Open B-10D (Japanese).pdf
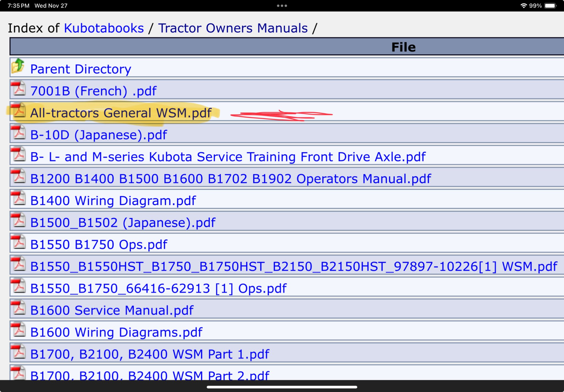564x392 pixels. 99,135
